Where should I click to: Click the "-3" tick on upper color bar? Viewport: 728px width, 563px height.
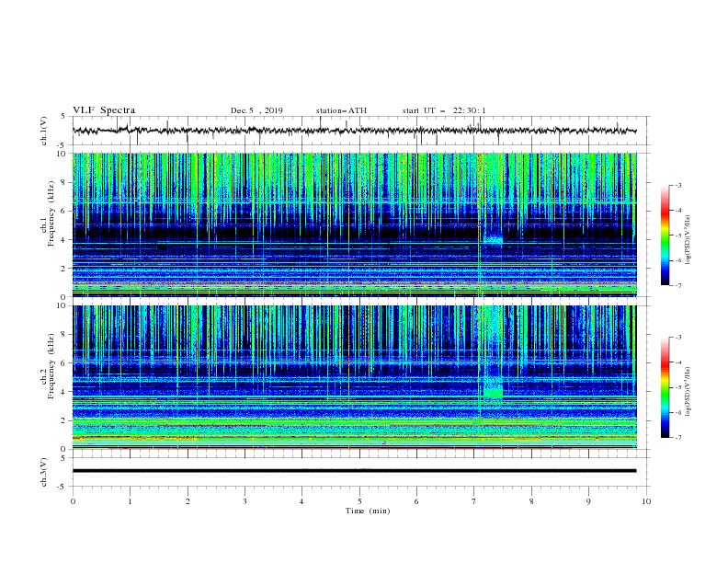click(x=677, y=185)
